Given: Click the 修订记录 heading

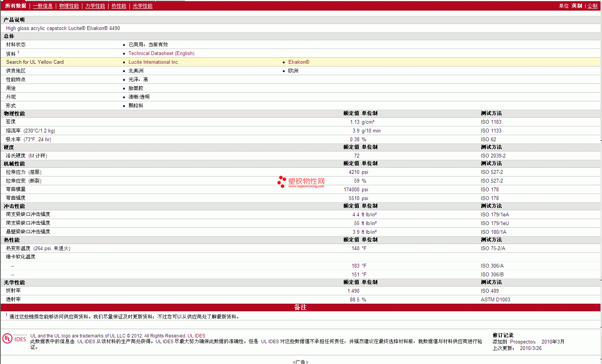Looking at the screenshot, I should click(x=503, y=336).
